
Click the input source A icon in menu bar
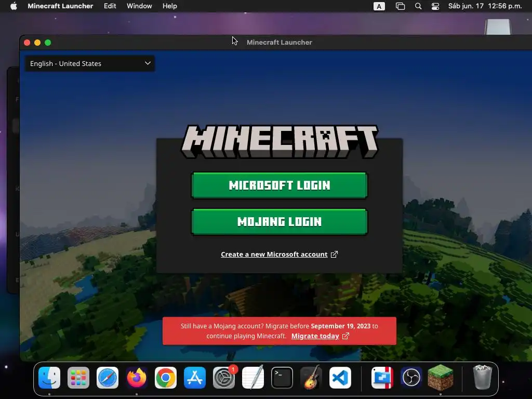379,6
